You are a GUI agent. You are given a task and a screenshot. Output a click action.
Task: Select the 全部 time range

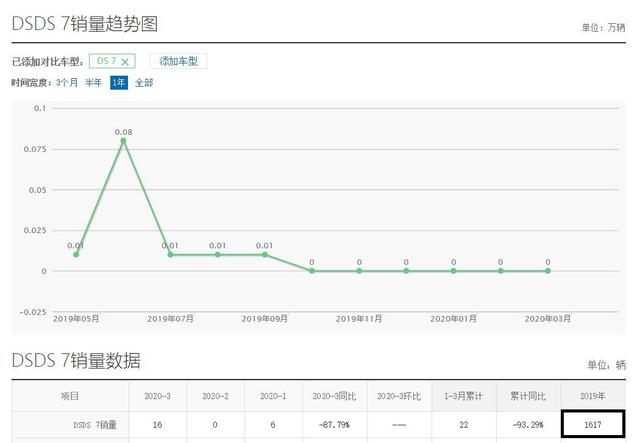tap(144, 82)
